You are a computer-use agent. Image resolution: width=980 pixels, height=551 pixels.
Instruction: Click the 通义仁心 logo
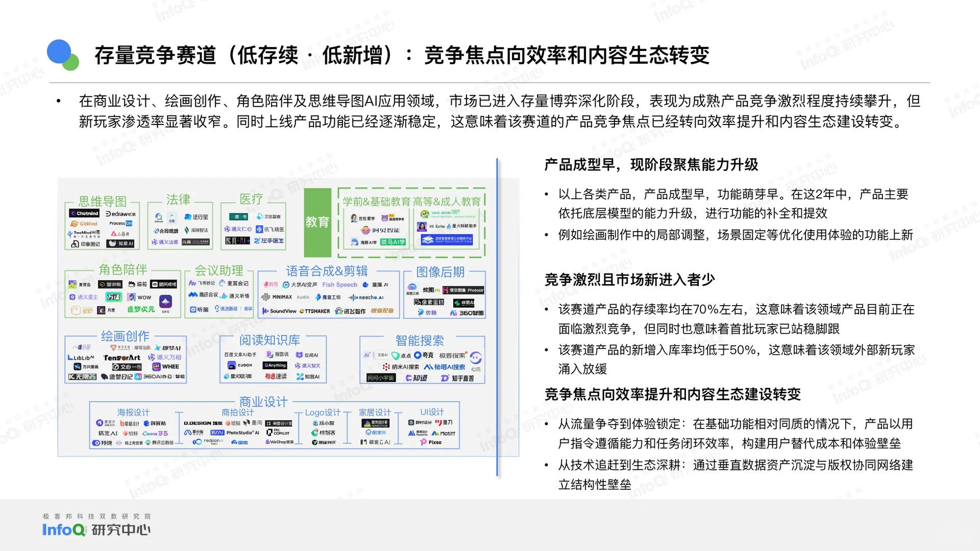[238, 229]
